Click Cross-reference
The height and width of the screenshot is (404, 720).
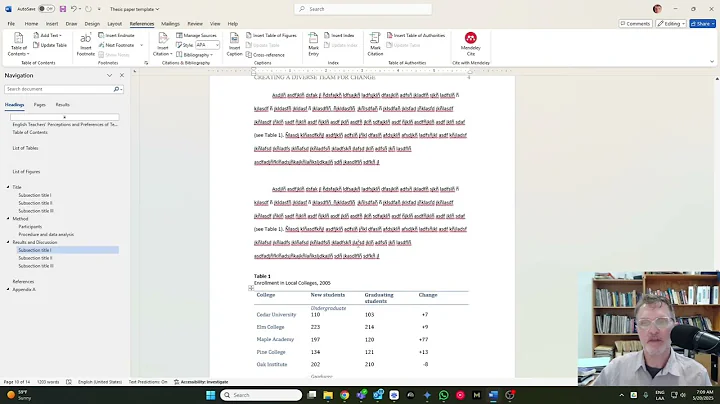coord(265,55)
